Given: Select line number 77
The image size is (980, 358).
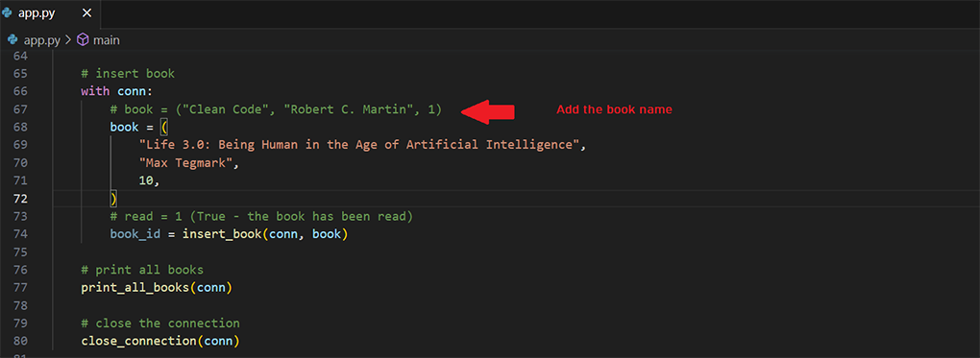Looking at the screenshot, I should coord(20,288).
